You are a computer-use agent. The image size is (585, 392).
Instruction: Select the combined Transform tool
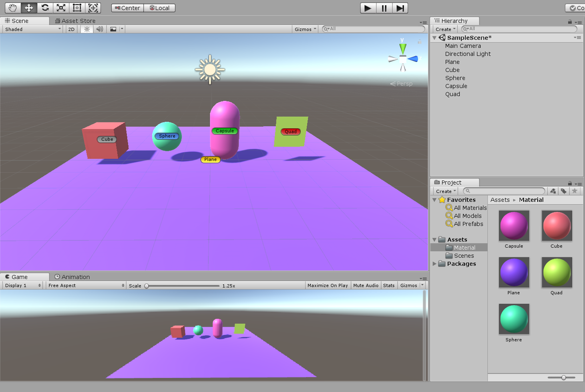point(93,8)
